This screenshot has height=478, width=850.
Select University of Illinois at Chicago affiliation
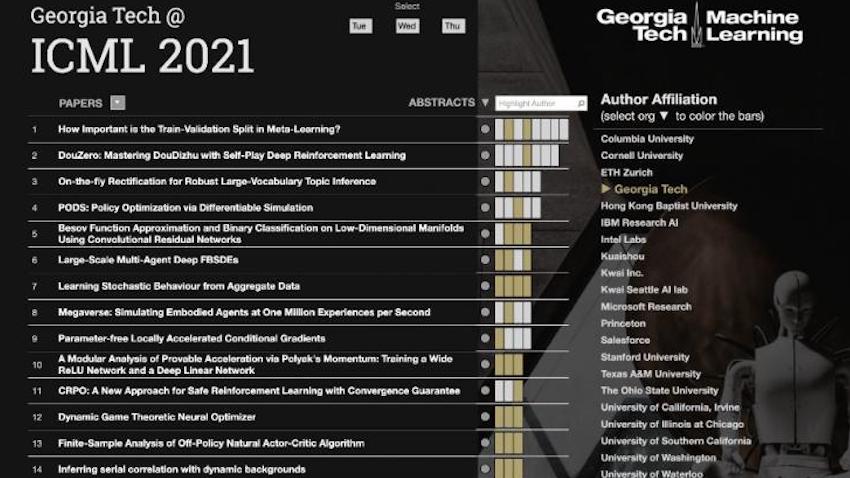point(672,424)
